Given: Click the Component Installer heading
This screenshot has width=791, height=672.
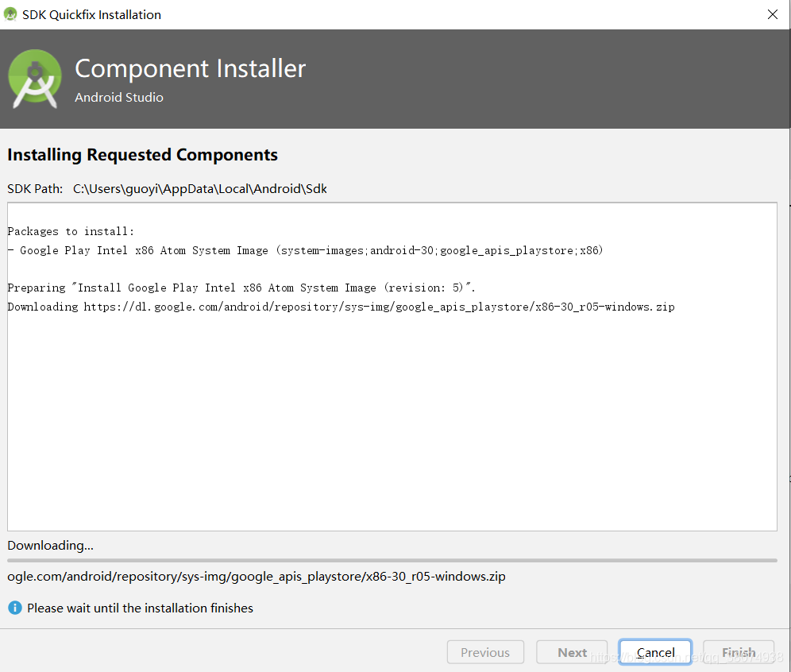Looking at the screenshot, I should [x=190, y=68].
